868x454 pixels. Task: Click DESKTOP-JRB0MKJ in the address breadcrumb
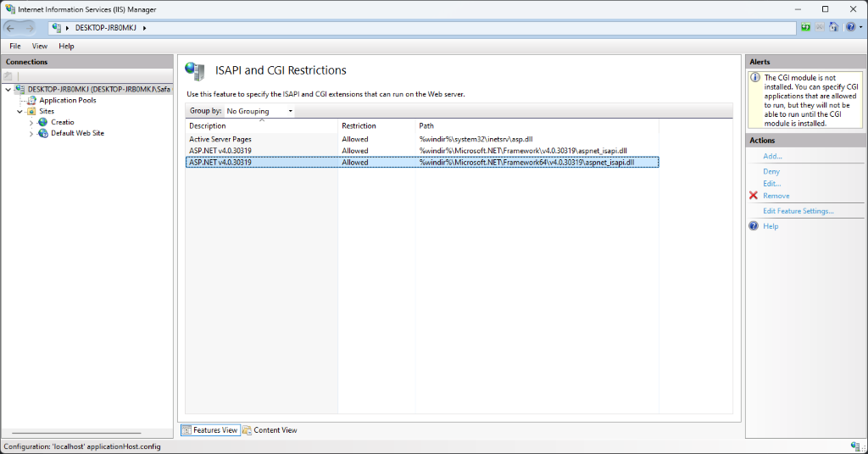(106, 28)
